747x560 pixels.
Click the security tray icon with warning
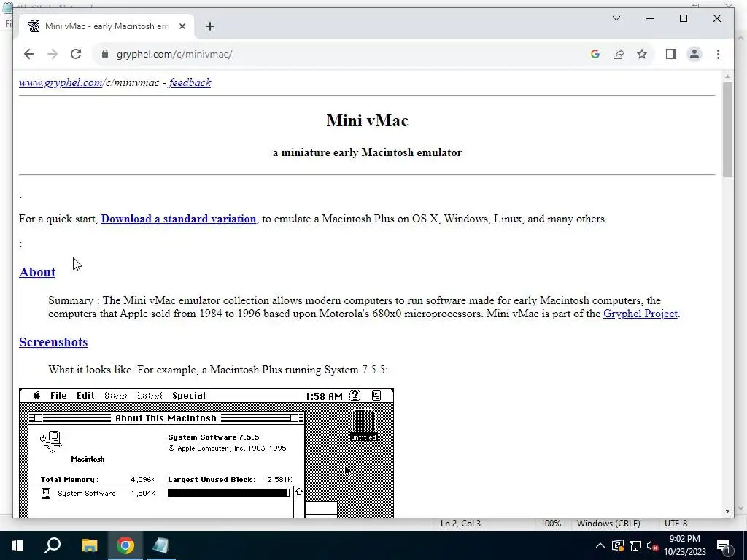[x=618, y=545]
